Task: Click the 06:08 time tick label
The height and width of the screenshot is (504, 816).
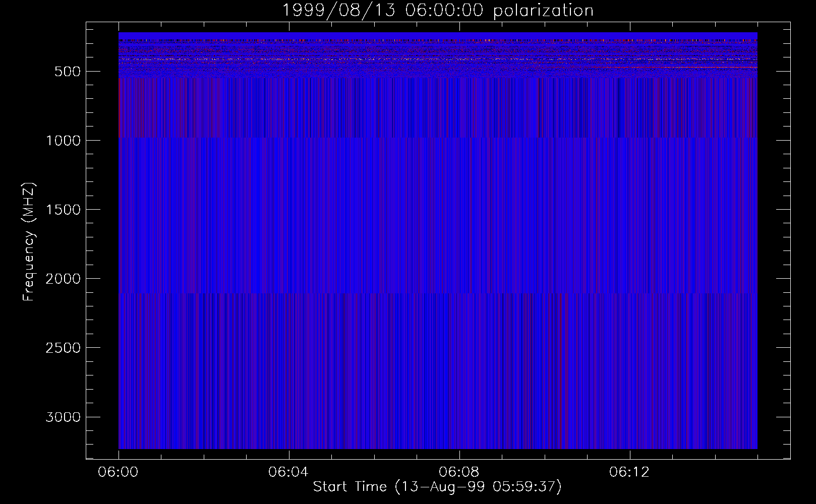Action: coord(459,472)
